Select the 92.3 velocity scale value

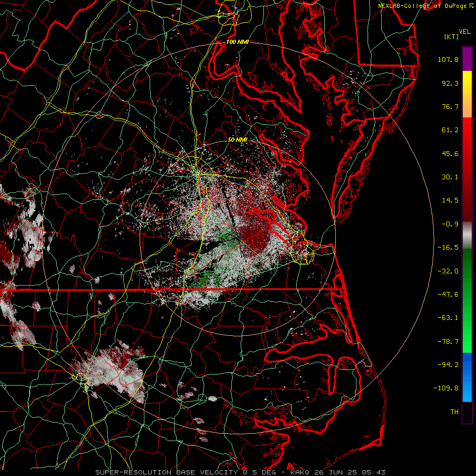pos(450,83)
